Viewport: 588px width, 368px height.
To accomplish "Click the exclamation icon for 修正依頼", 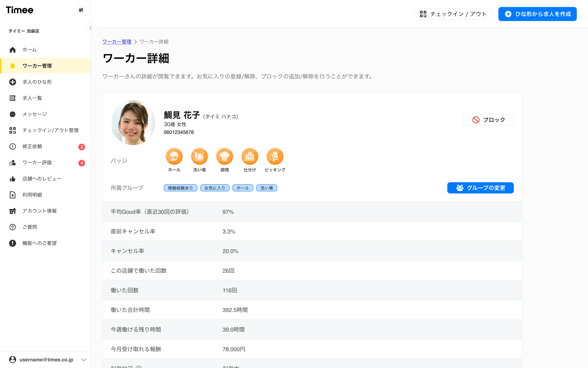I will coord(13,146).
